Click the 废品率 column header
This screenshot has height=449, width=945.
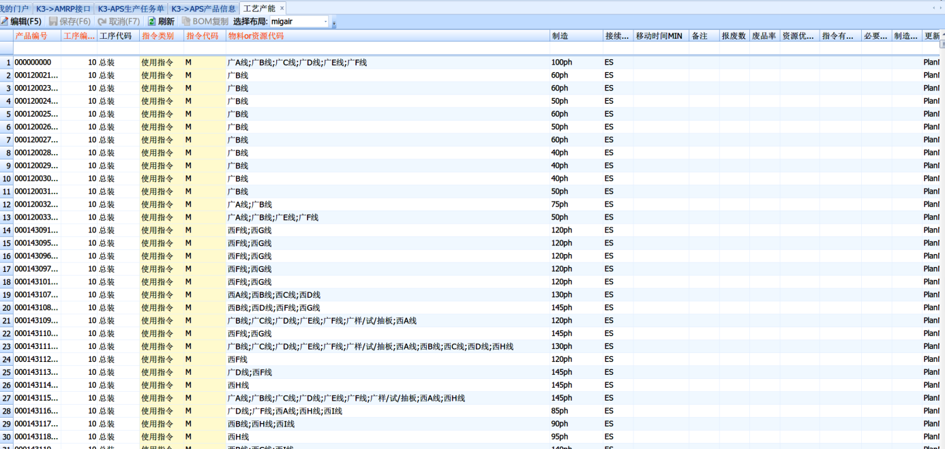(x=763, y=36)
